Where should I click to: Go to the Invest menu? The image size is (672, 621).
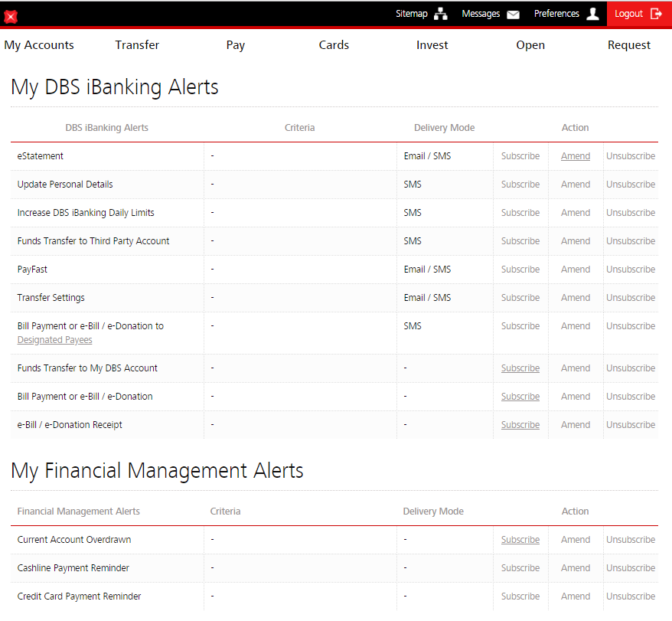tap(432, 45)
